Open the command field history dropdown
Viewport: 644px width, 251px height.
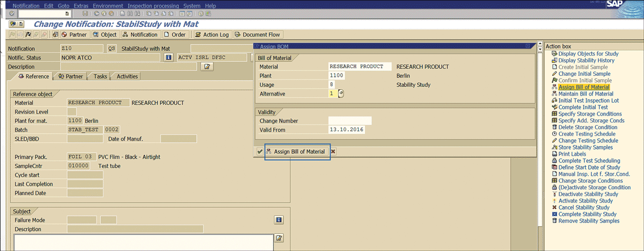pyautogui.click(x=67, y=13)
